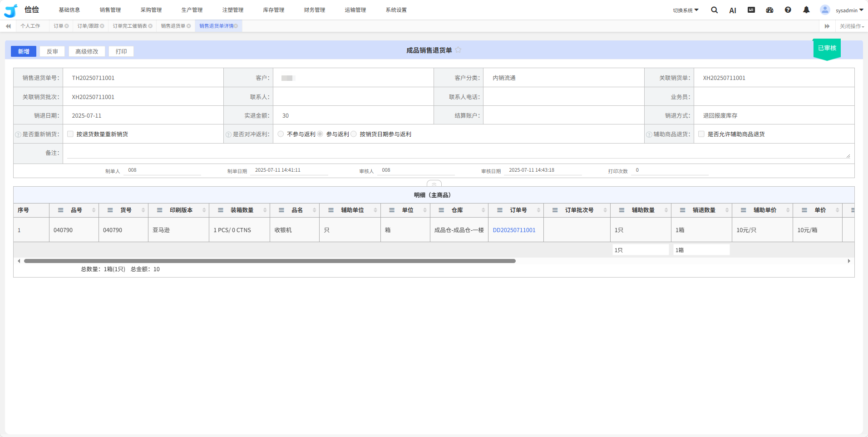Expand the 切换系统 dropdown
This screenshot has height=437, width=868.
tap(686, 10)
